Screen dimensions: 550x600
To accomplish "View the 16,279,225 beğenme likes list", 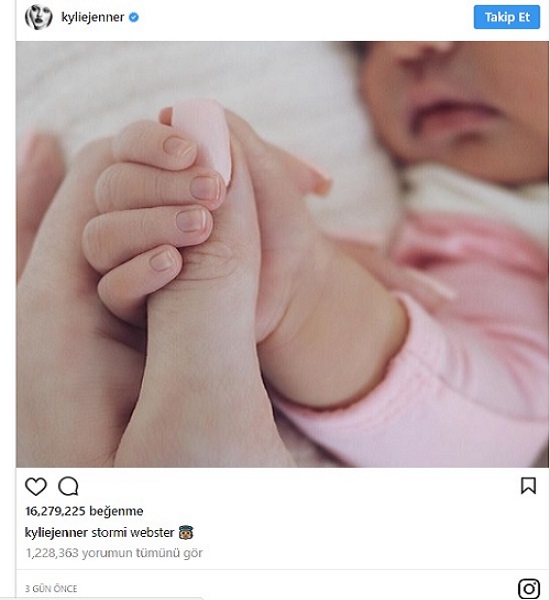I will tap(84, 511).
